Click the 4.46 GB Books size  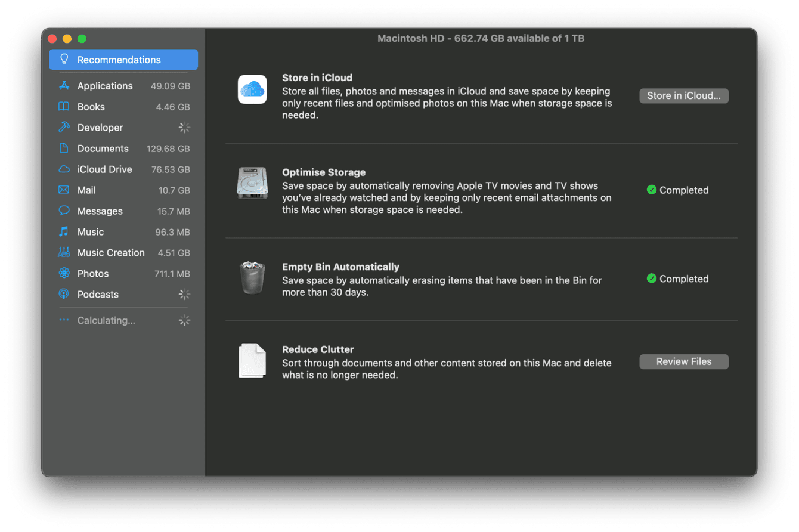click(173, 107)
